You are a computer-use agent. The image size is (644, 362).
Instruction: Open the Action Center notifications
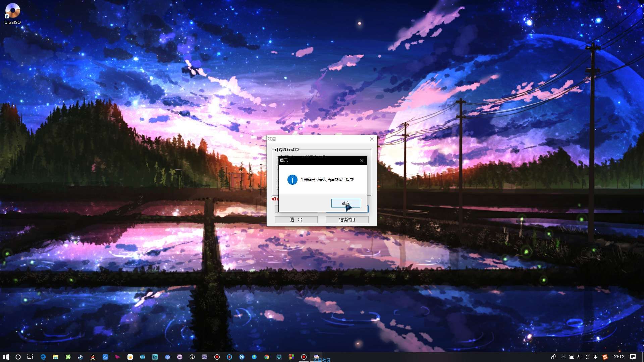click(633, 357)
